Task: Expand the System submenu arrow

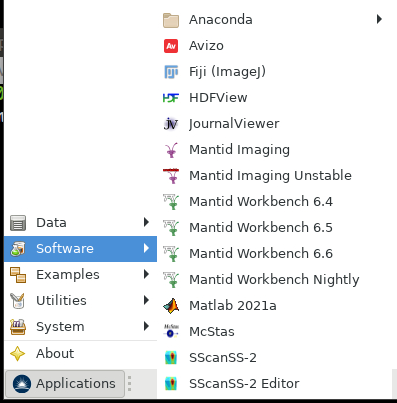Action: pyautogui.click(x=146, y=326)
